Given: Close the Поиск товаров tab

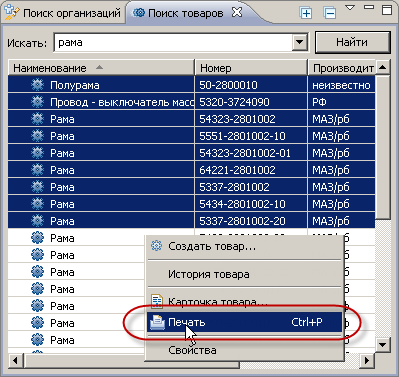Looking at the screenshot, I should tap(237, 12).
